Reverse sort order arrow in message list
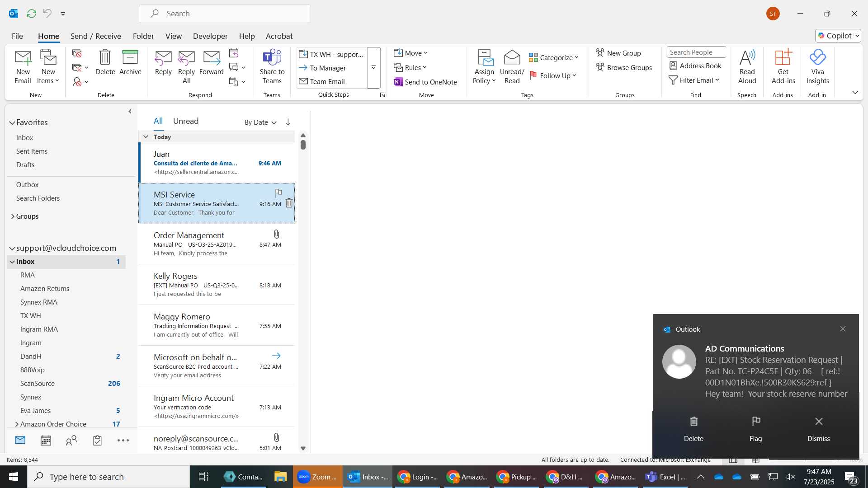 coord(288,122)
